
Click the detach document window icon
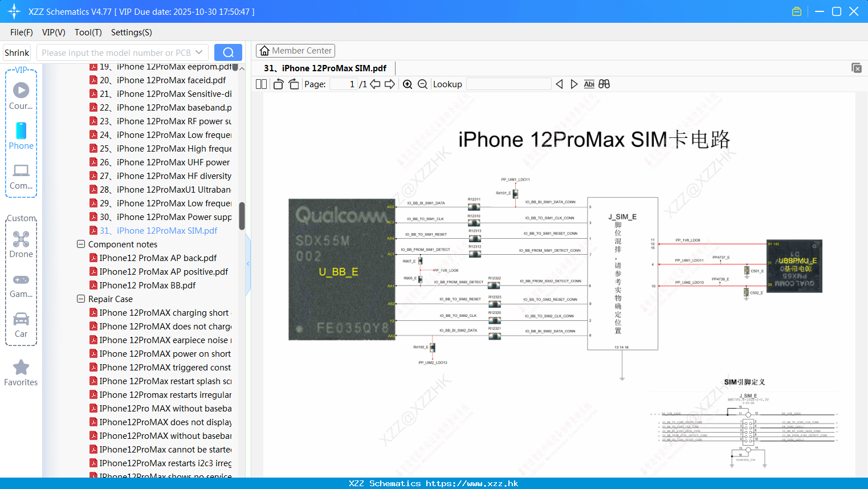[856, 68]
